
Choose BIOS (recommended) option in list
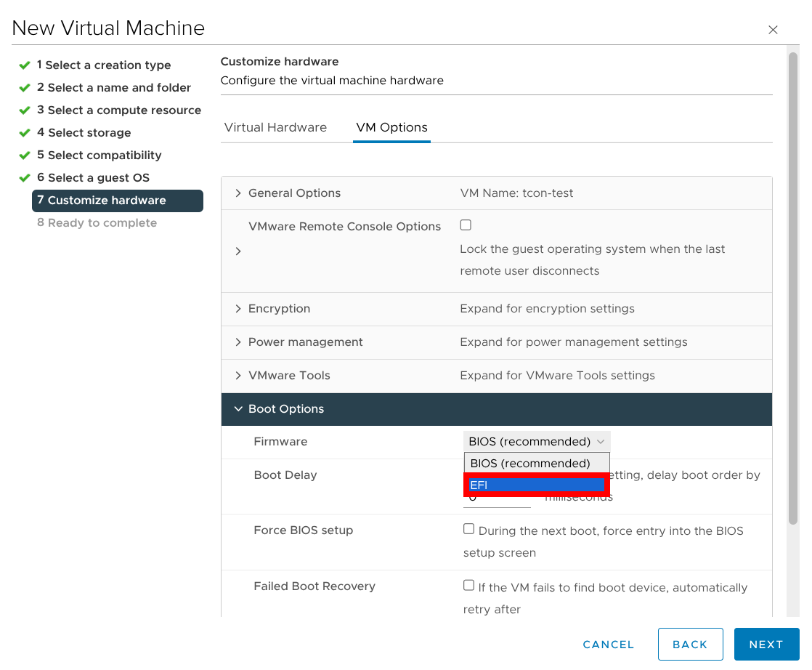click(536, 464)
